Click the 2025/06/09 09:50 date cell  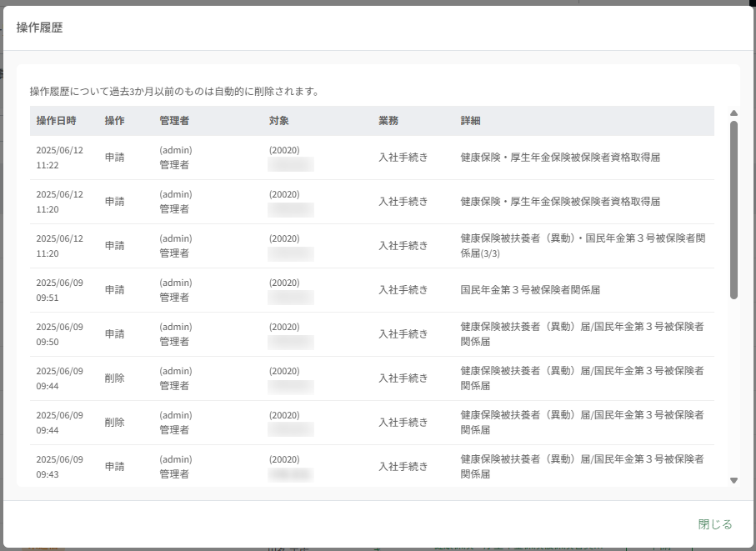click(59, 334)
